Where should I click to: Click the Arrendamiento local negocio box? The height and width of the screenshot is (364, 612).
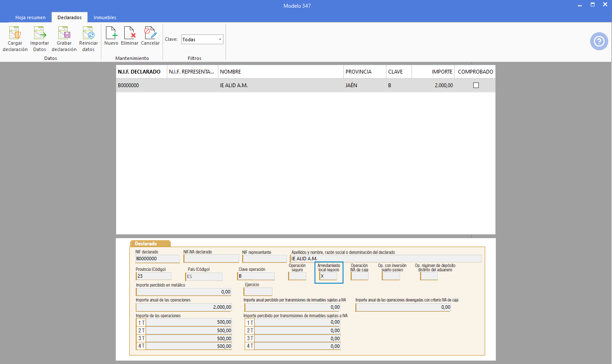[328, 276]
